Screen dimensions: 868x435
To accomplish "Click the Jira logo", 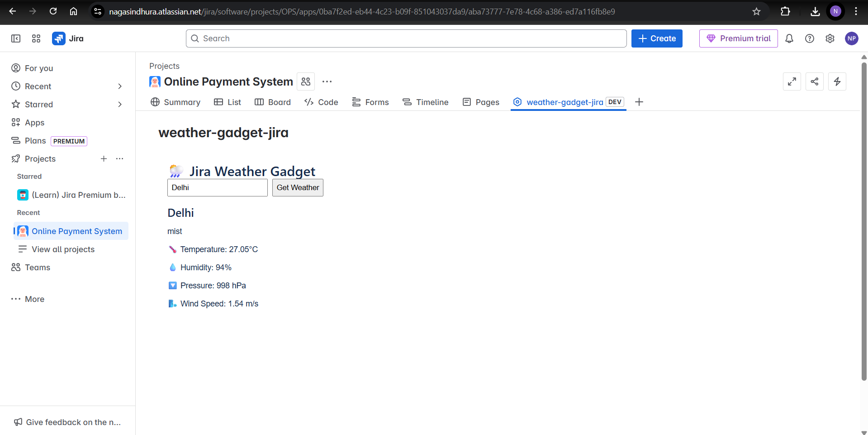I will pyautogui.click(x=68, y=38).
